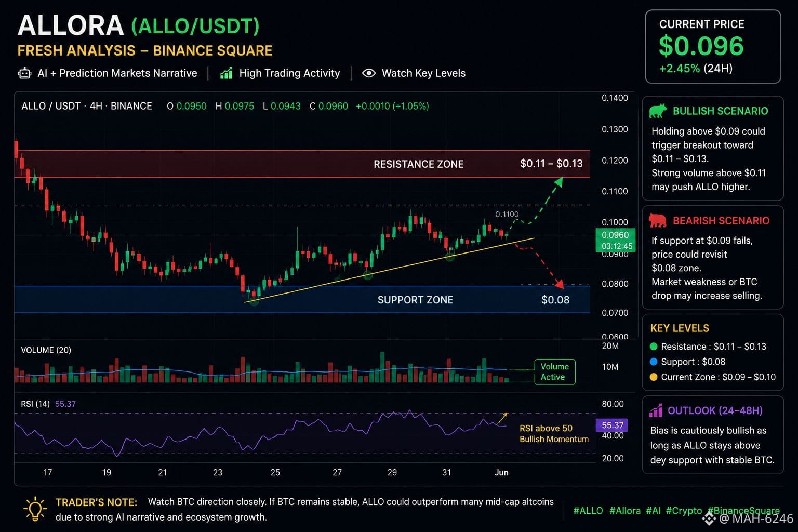Click the purple 55.37 RSI value badge
The image size is (798, 532).
pyautogui.click(x=612, y=425)
